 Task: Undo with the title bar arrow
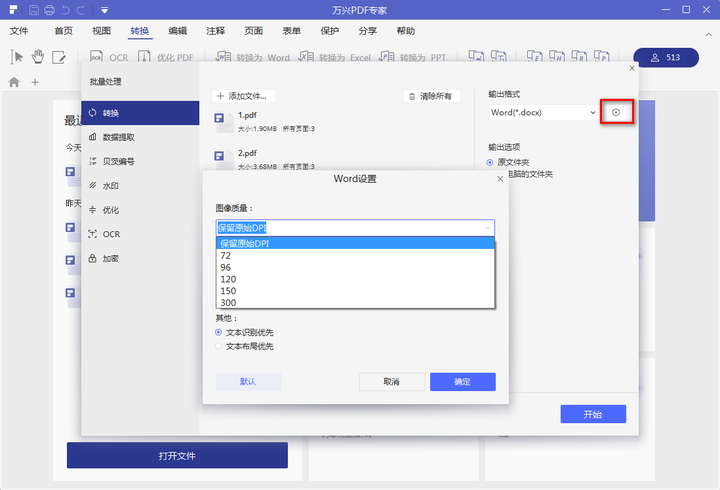pyautogui.click(x=65, y=10)
